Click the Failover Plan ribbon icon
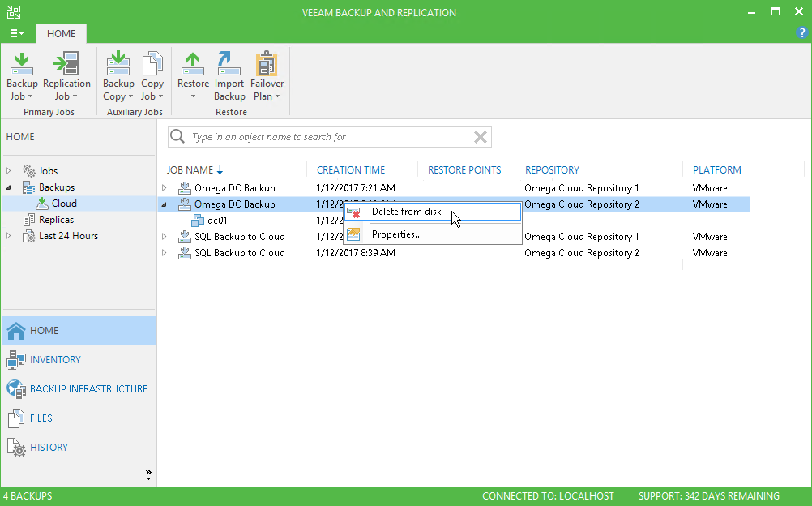 267,64
